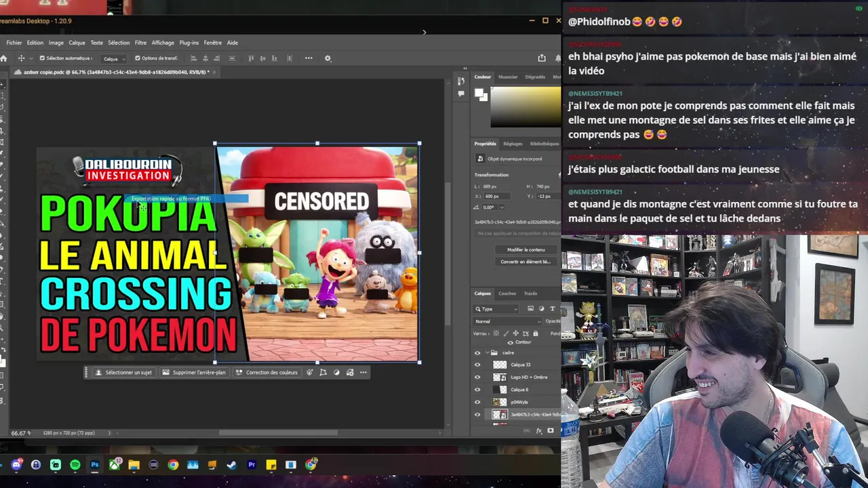
Task: Hide the p04Wyts layer
Action: (477, 402)
